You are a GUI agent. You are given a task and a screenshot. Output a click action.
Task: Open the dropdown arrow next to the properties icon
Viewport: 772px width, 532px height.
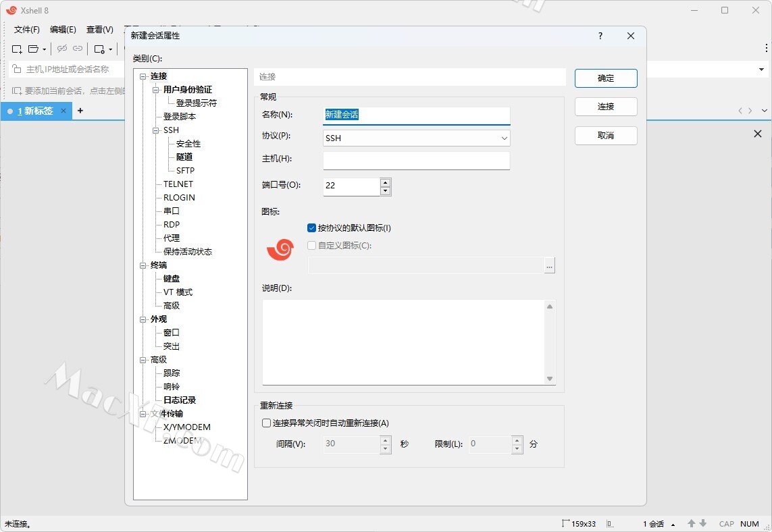click(x=110, y=49)
